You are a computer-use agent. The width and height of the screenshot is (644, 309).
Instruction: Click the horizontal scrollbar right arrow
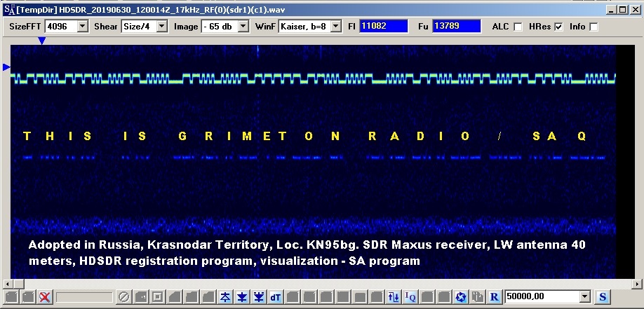[637, 284]
